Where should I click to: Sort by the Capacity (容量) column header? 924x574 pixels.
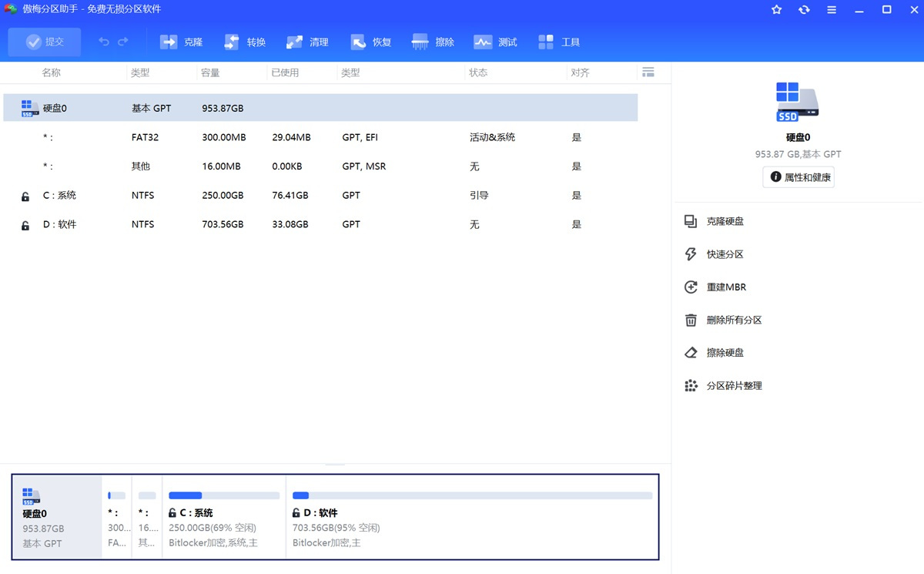coord(210,72)
